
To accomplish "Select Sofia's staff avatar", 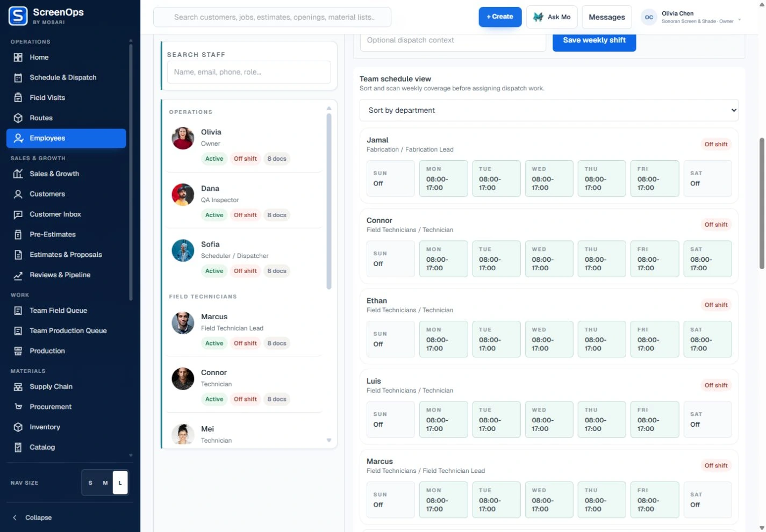I will 183,250.
